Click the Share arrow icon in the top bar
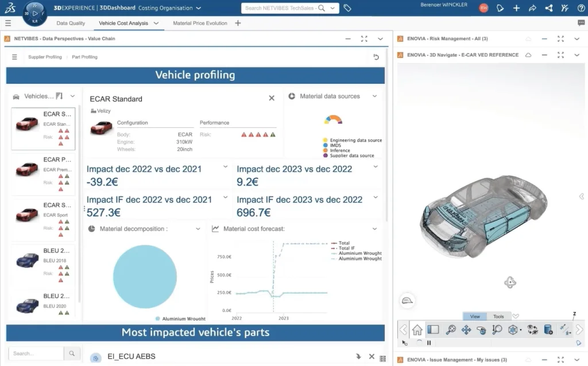This screenshot has height=366, width=588. pos(532,8)
